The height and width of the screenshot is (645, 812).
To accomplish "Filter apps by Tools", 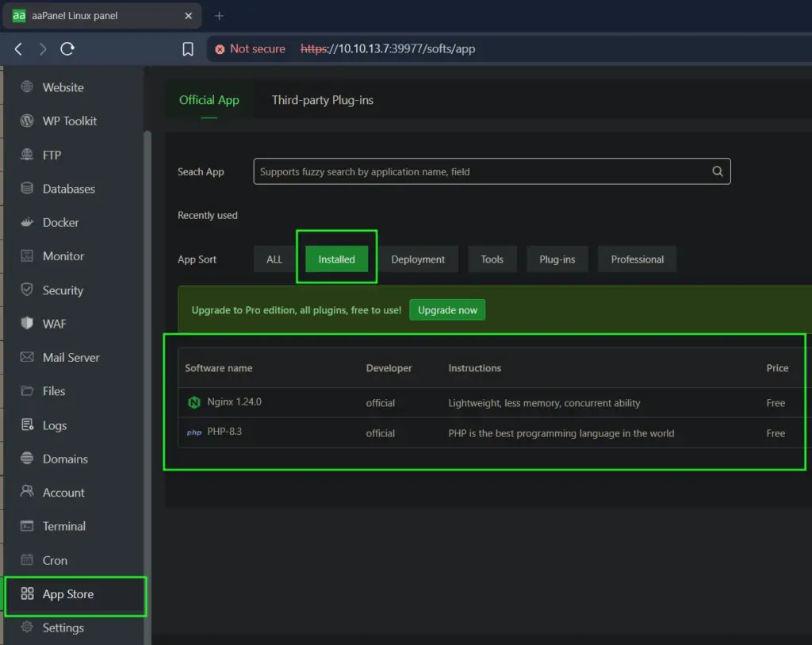I will point(492,259).
